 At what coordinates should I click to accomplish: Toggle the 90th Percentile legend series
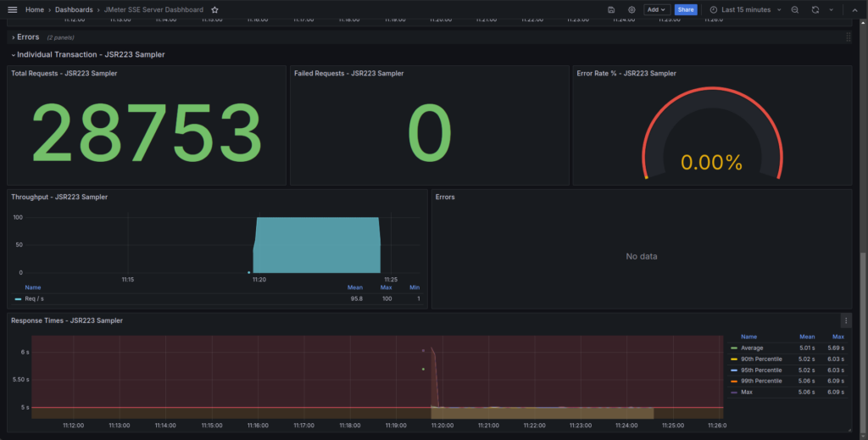(x=761, y=359)
